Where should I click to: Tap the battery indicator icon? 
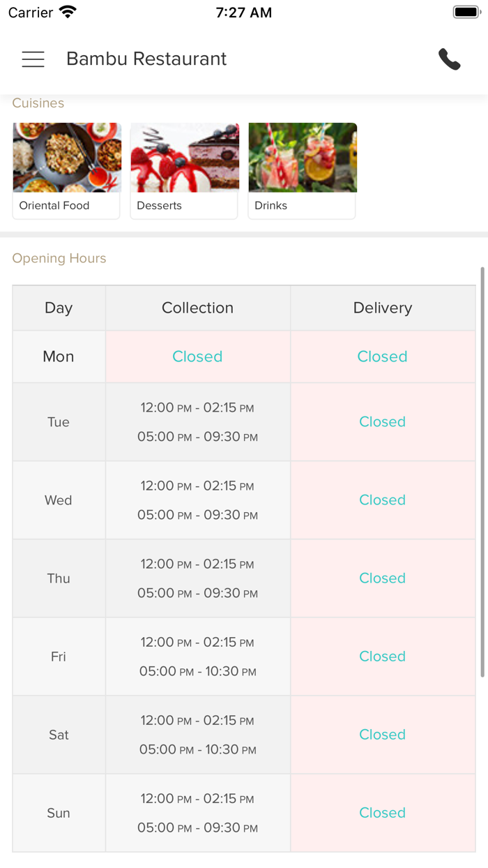[465, 12]
